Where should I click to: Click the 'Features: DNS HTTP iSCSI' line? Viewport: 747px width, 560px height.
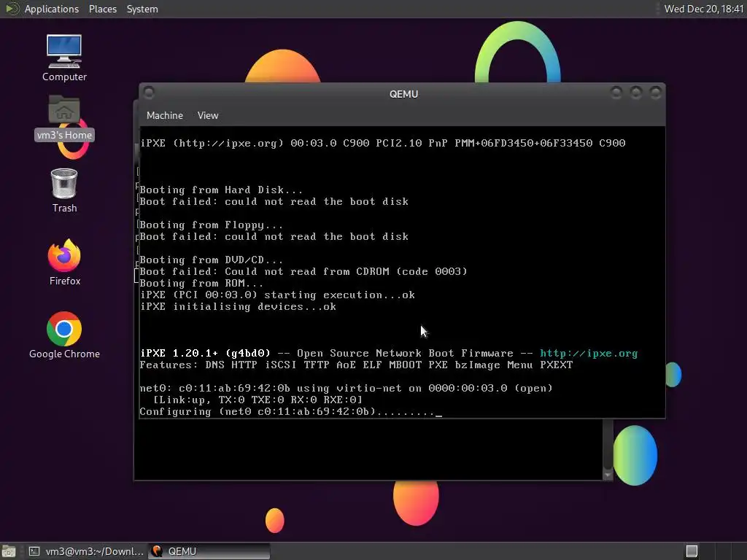(x=356, y=365)
